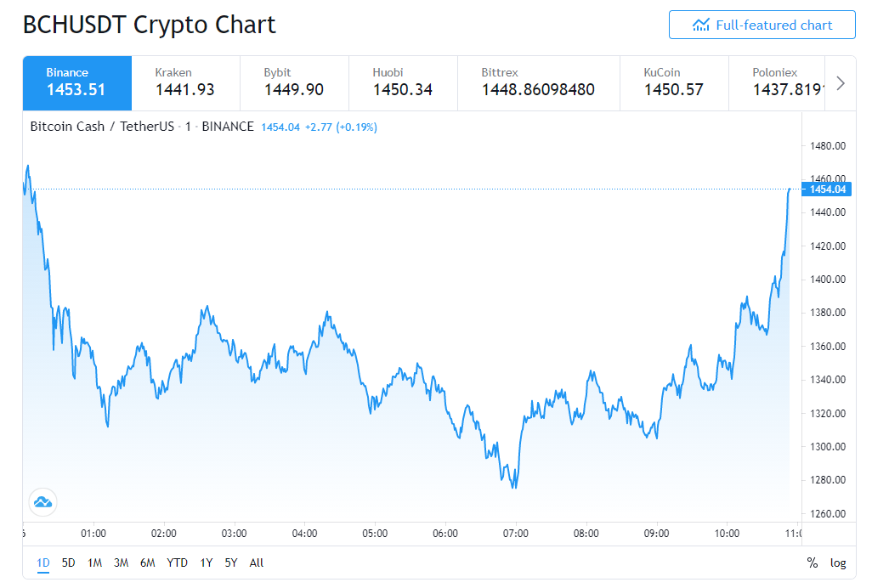Open the Bittrex exchange tab
Screen dimensions: 872x588
click(539, 83)
